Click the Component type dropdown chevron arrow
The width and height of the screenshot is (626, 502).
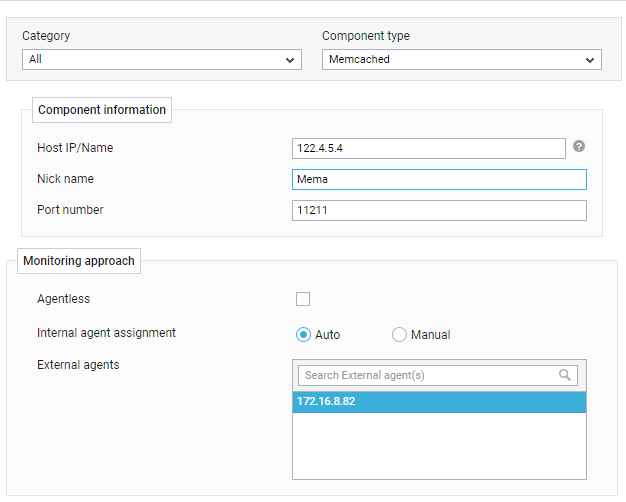(590, 60)
